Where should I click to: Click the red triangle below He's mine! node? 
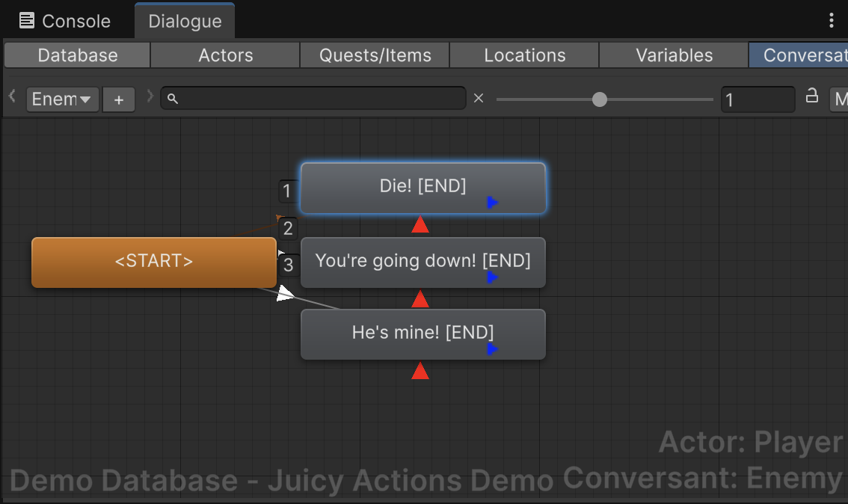pos(420,371)
